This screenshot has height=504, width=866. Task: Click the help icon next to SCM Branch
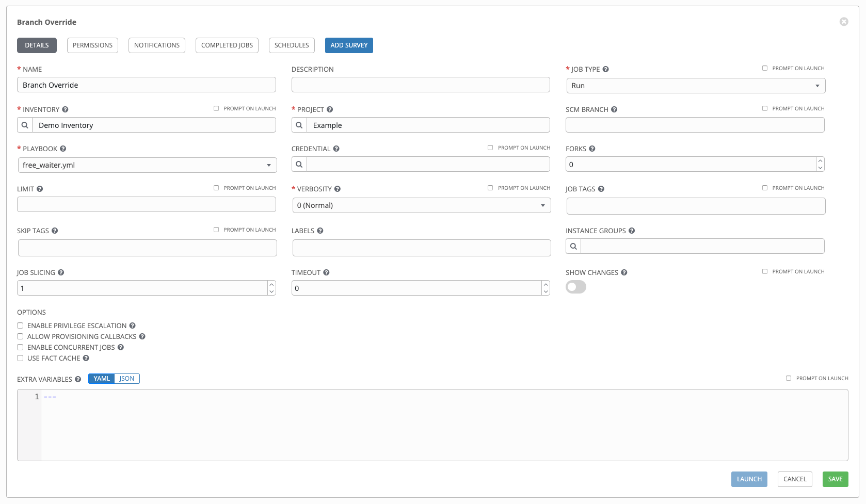coord(614,109)
